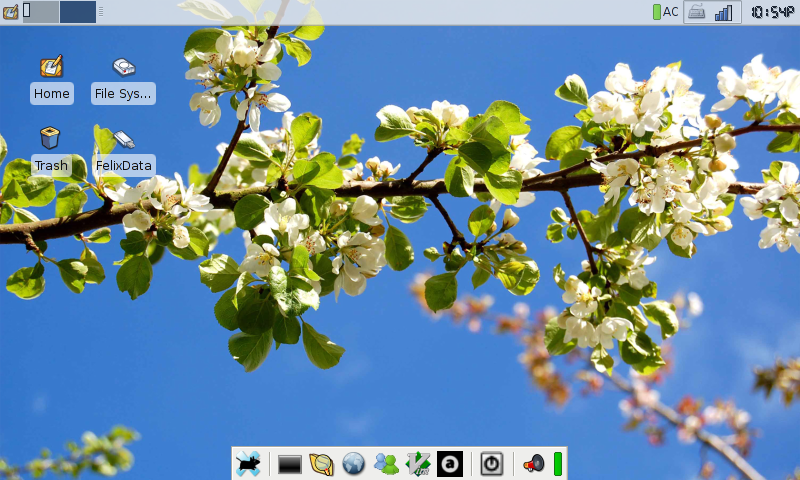Click the 'FelixData' icon label
The image size is (800, 480).
coord(123,165)
